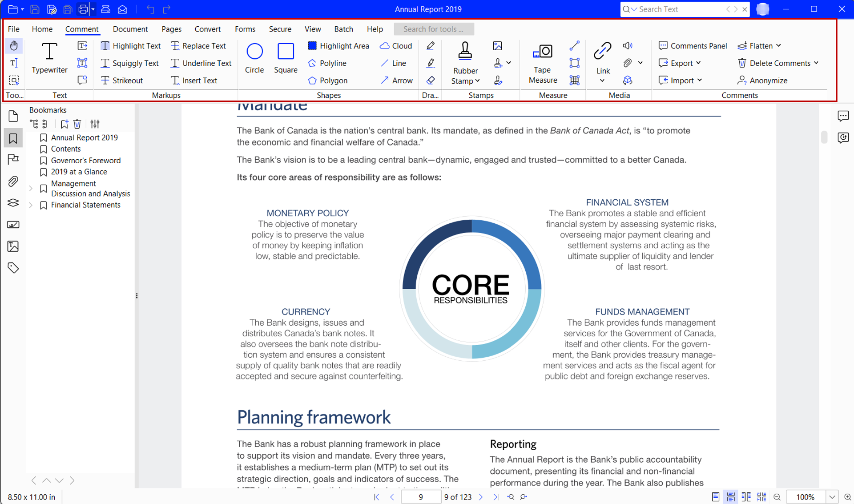Open the Tape Measure tool
854x504 pixels.
(x=543, y=64)
